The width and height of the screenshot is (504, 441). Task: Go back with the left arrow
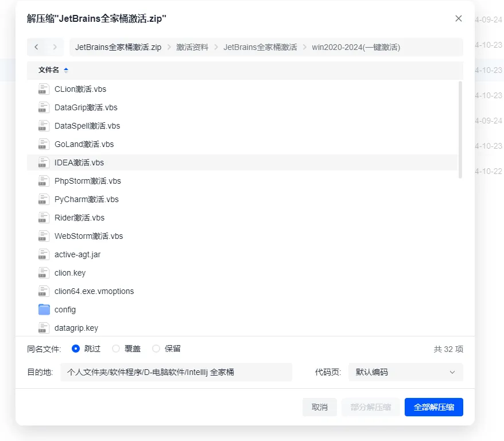(x=36, y=47)
